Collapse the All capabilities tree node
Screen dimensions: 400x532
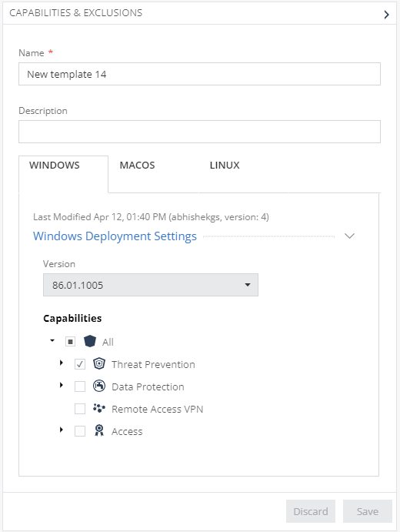click(52, 340)
